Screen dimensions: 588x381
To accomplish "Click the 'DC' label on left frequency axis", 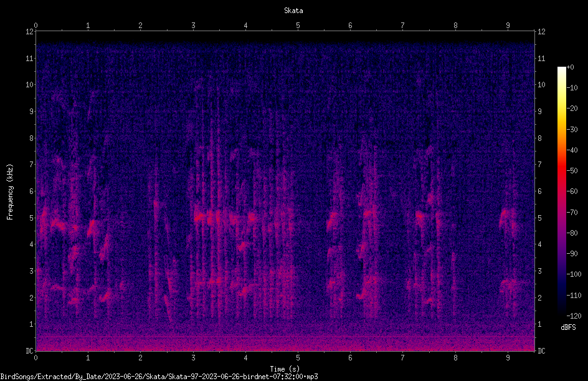I will [30, 351].
